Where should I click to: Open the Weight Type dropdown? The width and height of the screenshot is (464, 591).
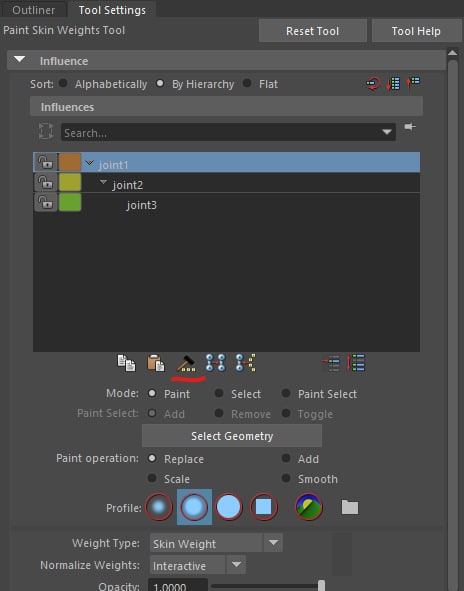click(216, 543)
